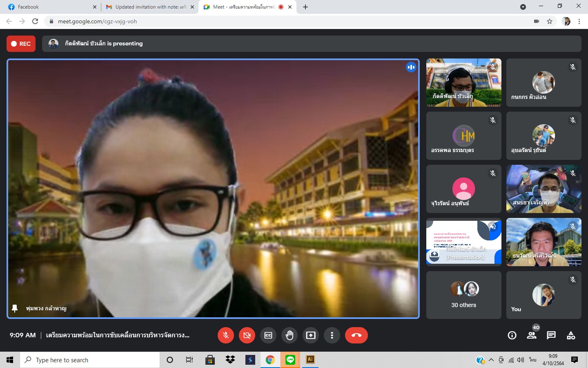Open LINE app from the taskbar
The image size is (588, 368).
click(x=290, y=360)
